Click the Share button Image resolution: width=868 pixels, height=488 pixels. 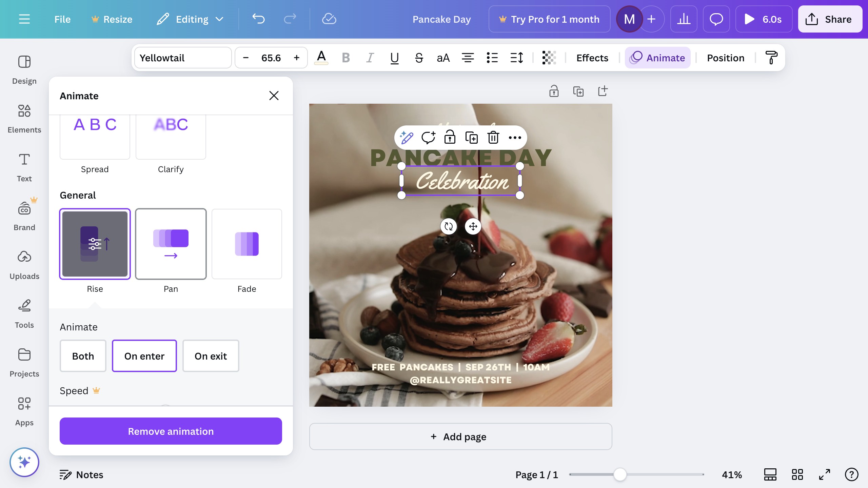(x=830, y=19)
